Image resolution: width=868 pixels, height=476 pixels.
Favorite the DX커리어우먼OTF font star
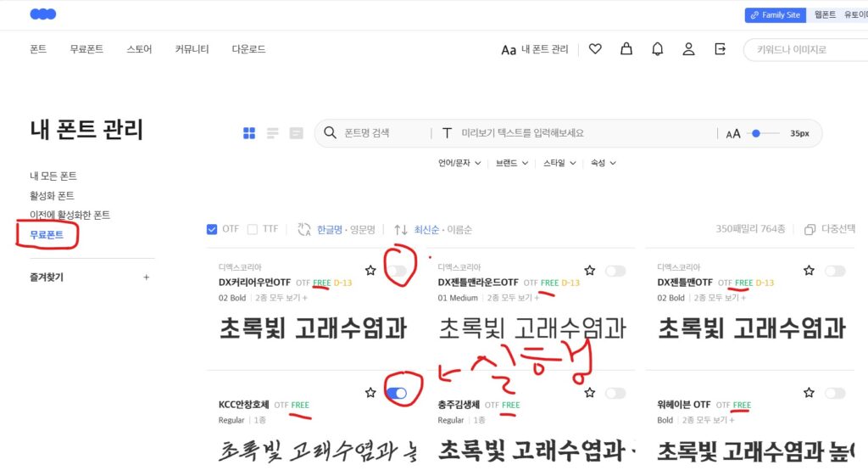(370, 271)
